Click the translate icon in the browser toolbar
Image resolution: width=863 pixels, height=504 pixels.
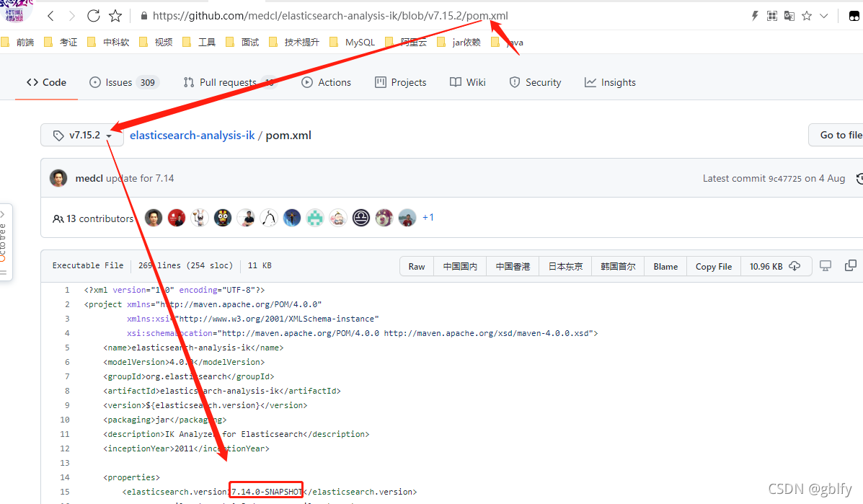point(789,16)
